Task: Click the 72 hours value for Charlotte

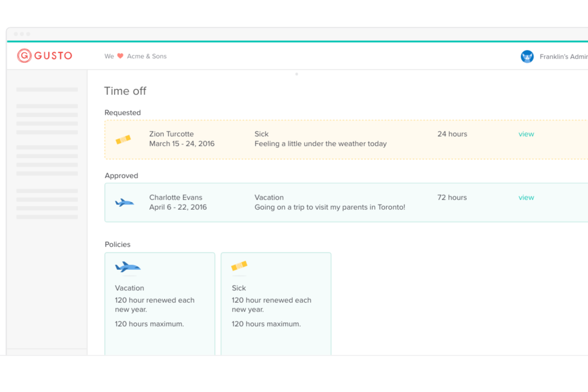Action: coord(452,198)
